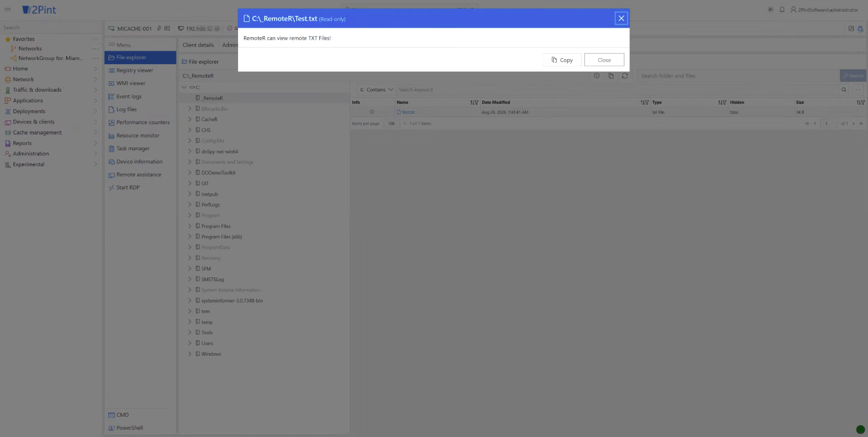Collapse the device Menu panel
868x437 pixels.
[120, 45]
